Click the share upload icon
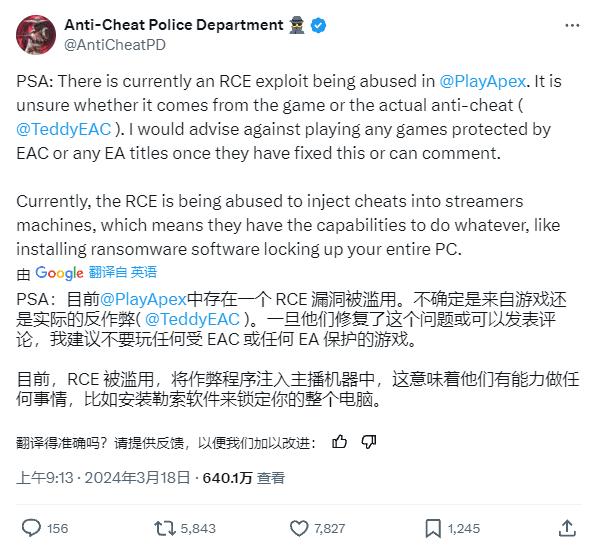 [x=567, y=528]
